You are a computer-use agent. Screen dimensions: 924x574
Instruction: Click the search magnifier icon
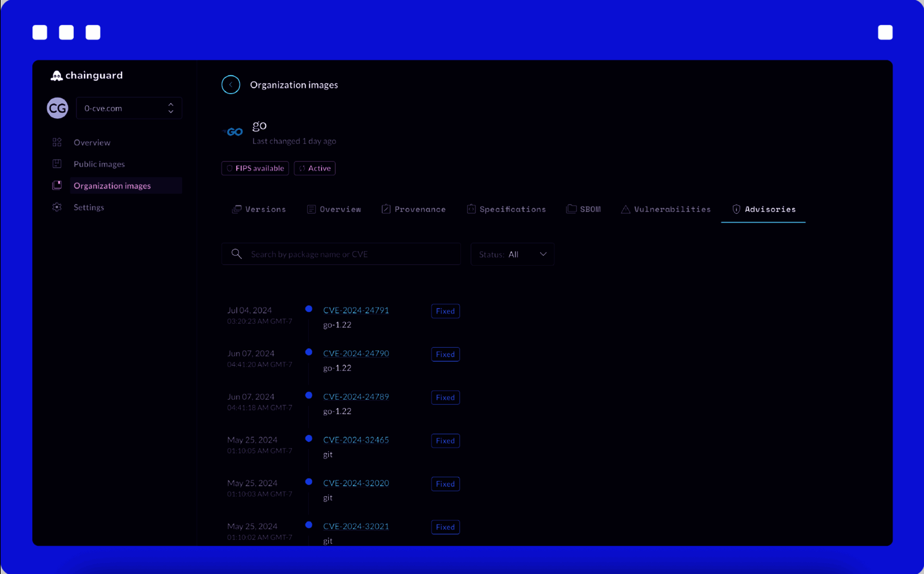click(237, 254)
